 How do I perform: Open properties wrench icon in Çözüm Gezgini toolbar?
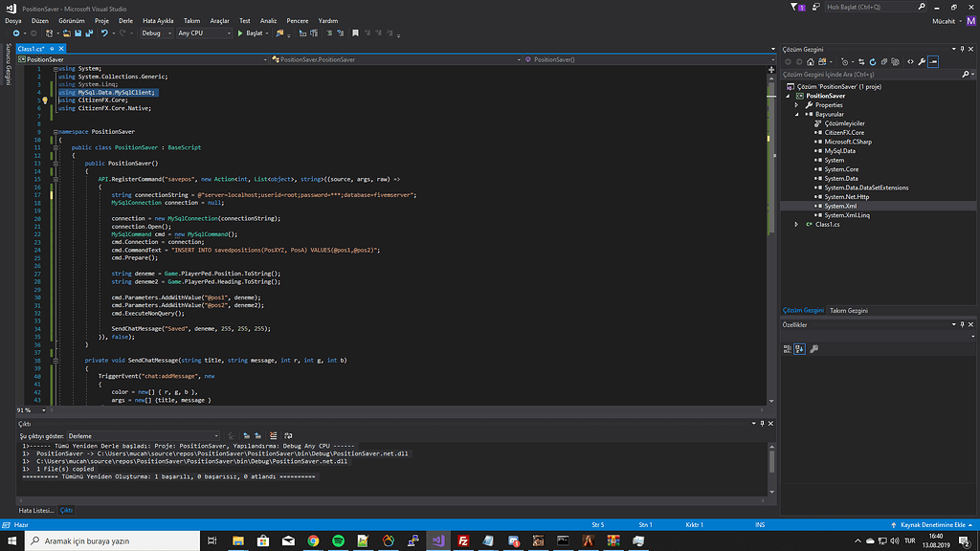tap(922, 61)
